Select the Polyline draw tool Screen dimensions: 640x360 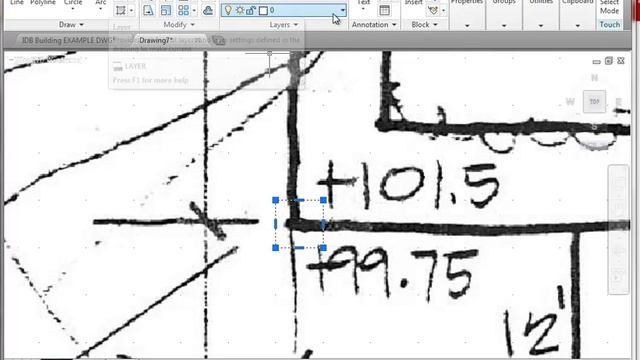(x=43, y=3)
